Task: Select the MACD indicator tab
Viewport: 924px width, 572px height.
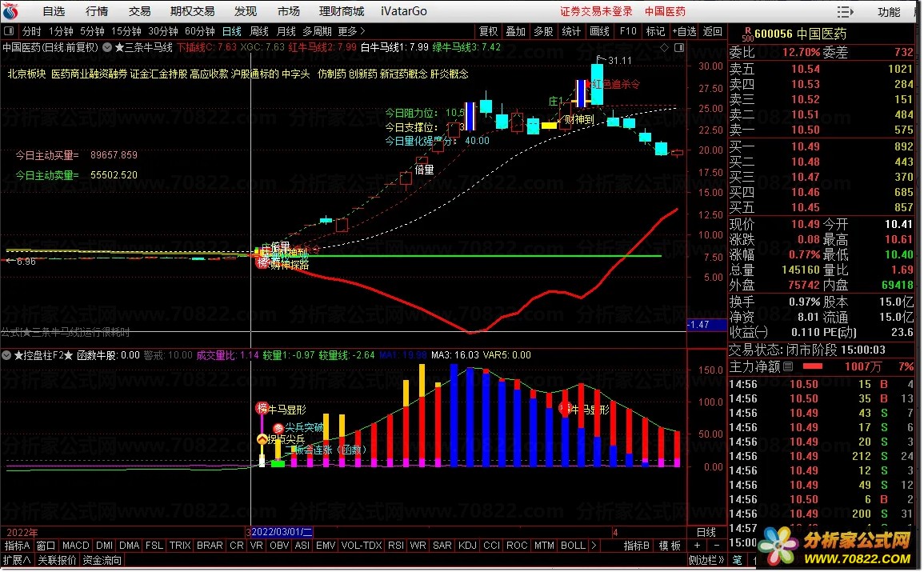Action: 75,546
